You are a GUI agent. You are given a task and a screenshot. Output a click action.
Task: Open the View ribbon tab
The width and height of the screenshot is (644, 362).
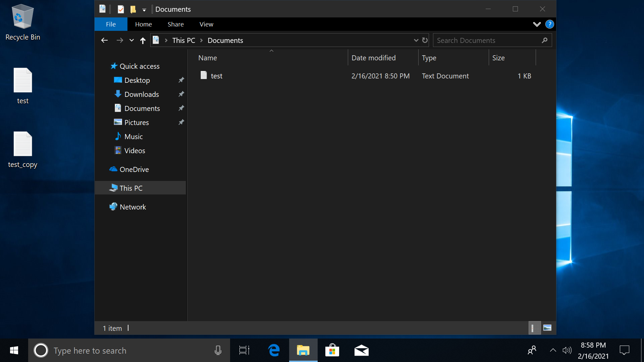tap(206, 24)
